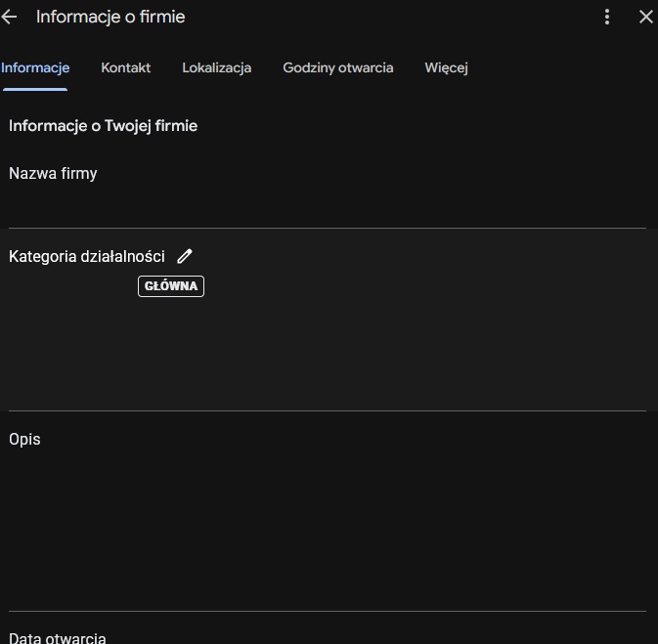Viewport: 658px width, 644px height.
Task: Edit Kategoria działalności with the pencil icon
Action: (184, 256)
